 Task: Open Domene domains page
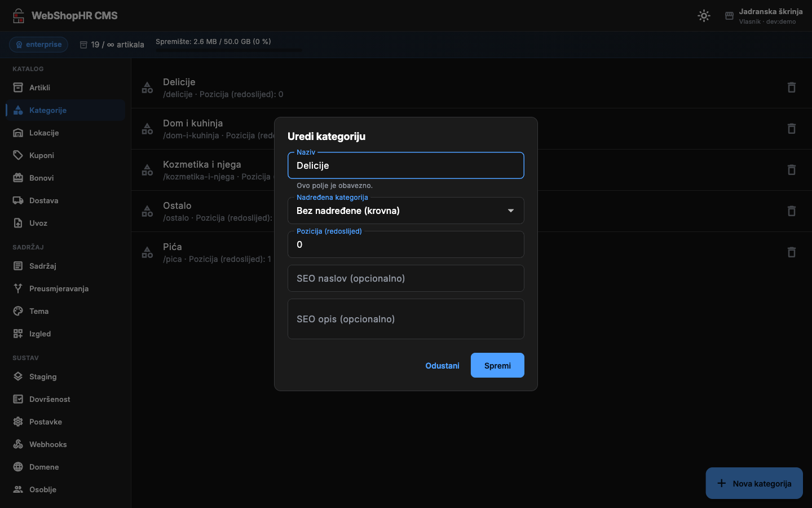[65, 467]
